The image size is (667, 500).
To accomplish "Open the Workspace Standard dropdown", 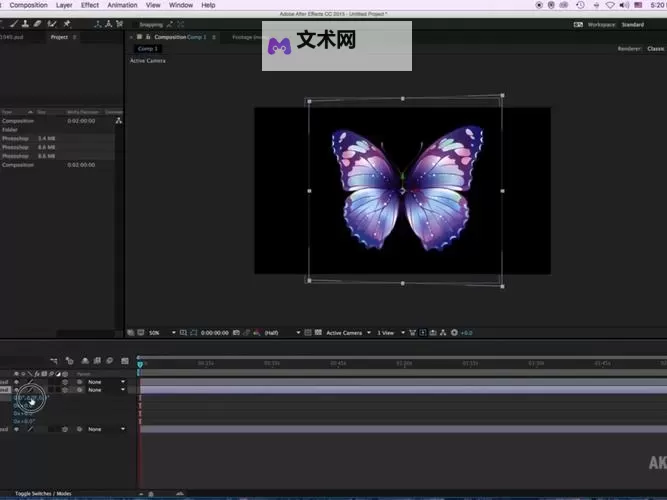I will point(633,25).
